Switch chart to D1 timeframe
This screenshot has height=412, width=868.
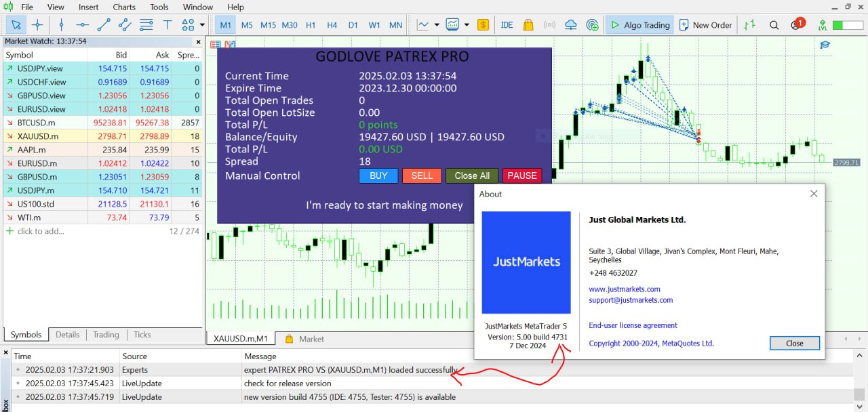click(x=353, y=25)
